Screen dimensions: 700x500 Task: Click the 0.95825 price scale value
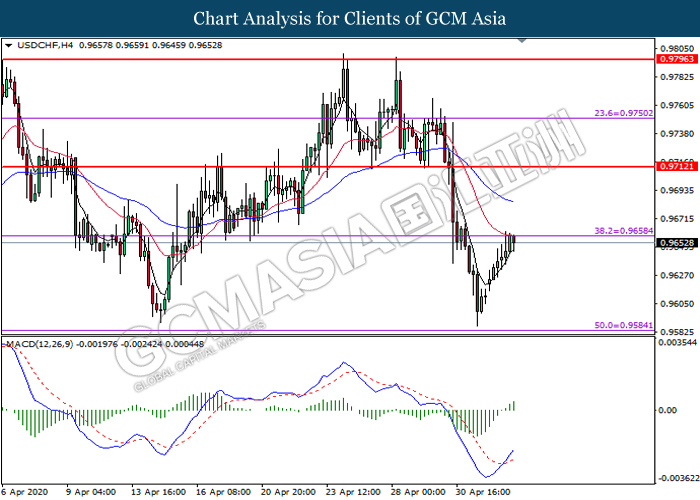pos(677,332)
